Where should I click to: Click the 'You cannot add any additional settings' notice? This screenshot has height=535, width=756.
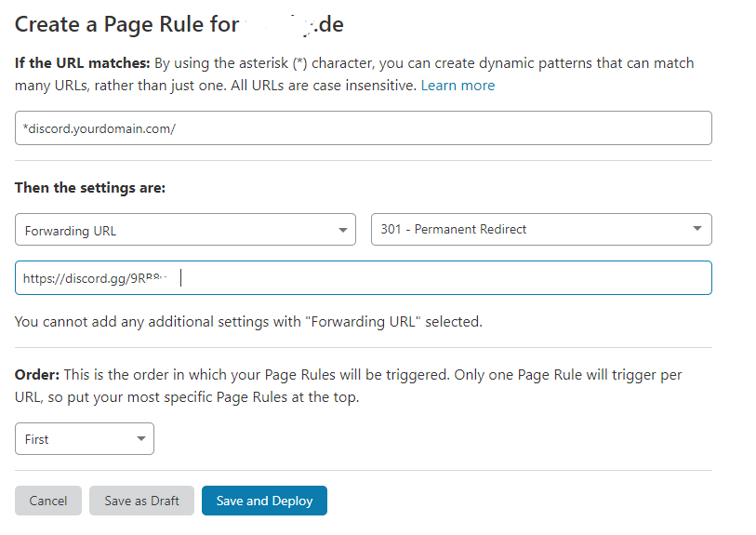click(x=248, y=322)
